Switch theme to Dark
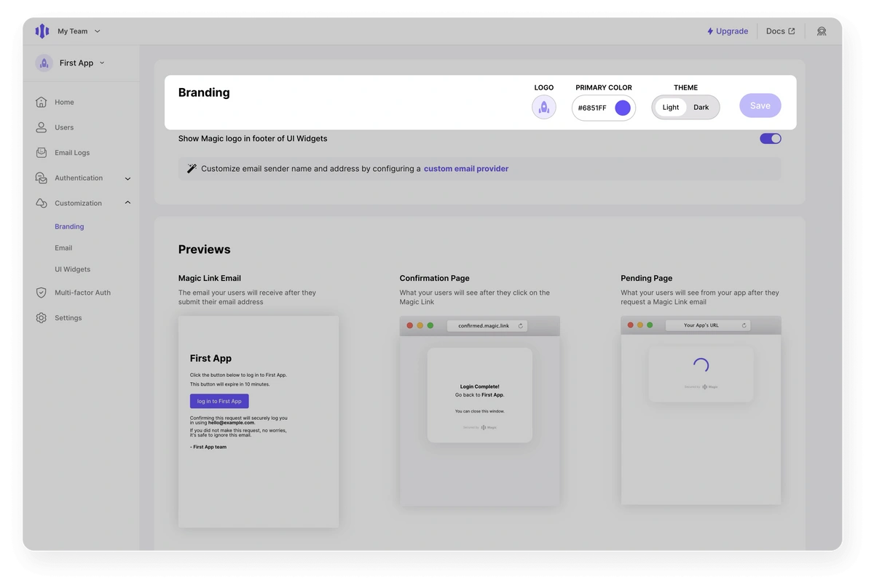This screenshot has width=874, height=588. (x=701, y=108)
